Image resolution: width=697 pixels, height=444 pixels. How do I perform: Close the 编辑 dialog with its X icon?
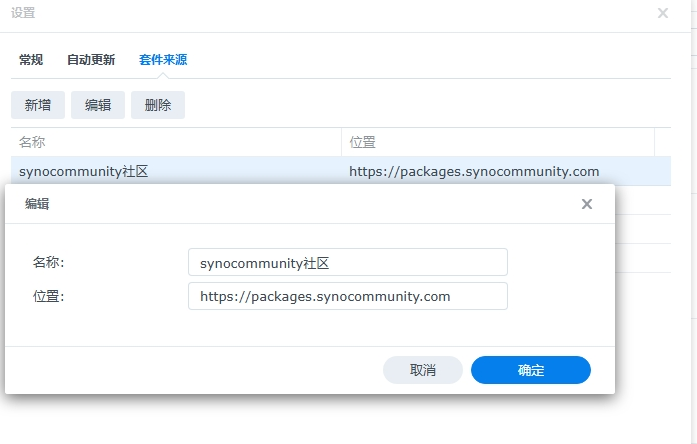click(x=587, y=204)
